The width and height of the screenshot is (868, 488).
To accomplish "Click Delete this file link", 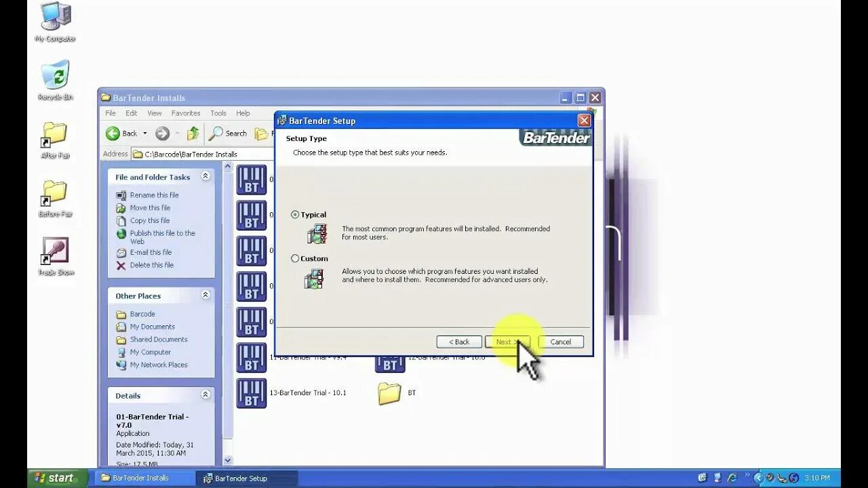I will point(151,265).
